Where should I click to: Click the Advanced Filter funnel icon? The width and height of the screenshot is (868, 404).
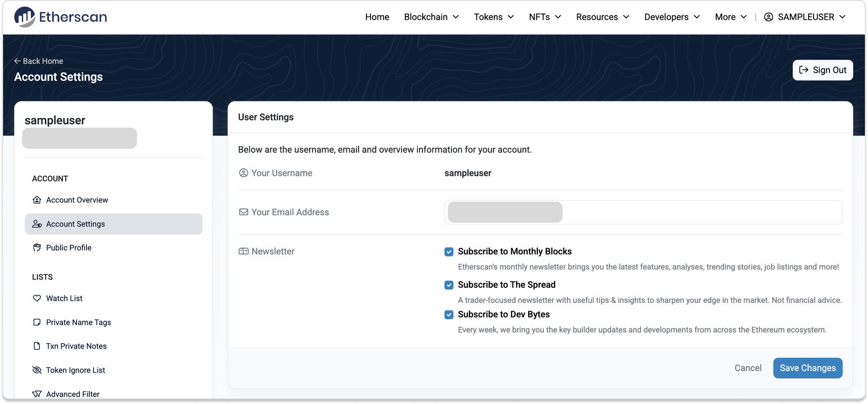pos(37,394)
